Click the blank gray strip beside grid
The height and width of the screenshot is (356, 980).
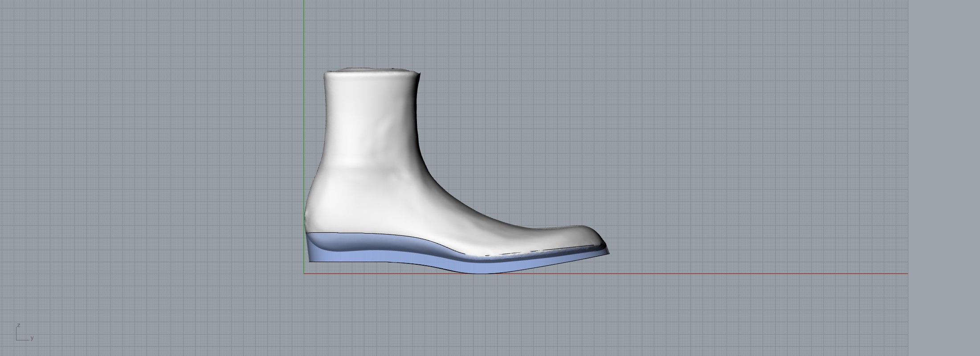click(x=944, y=178)
